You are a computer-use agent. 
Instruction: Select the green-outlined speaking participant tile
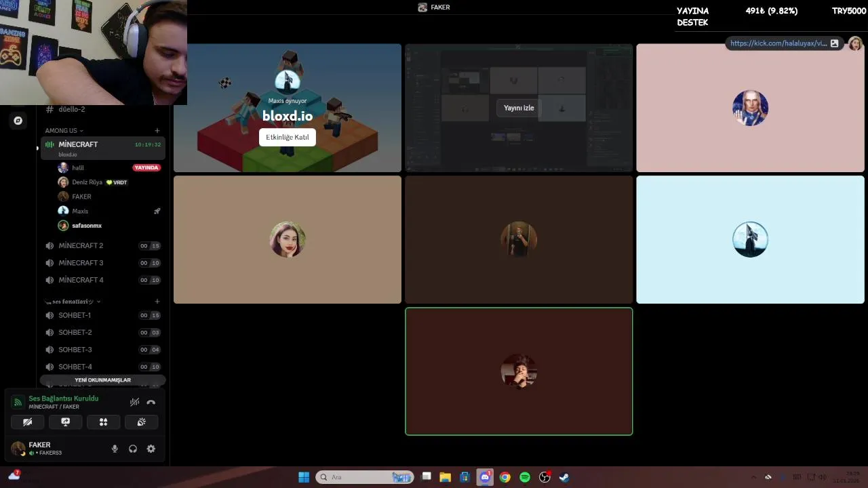pyautogui.click(x=519, y=371)
